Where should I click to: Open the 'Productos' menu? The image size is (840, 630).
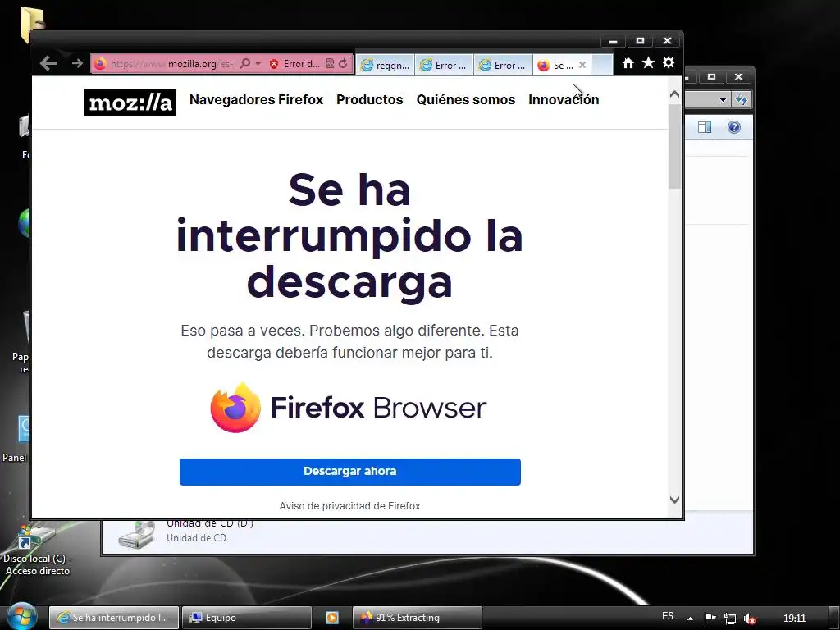click(x=370, y=99)
